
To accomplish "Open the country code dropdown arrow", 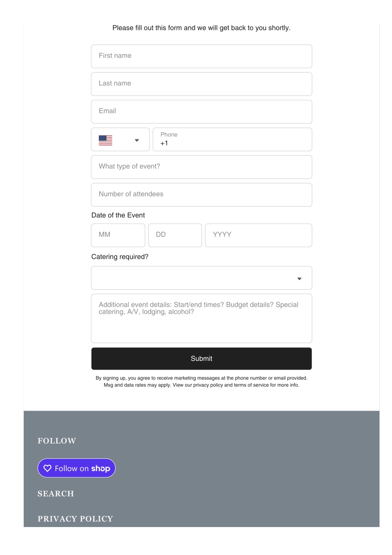I will click(x=137, y=140).
